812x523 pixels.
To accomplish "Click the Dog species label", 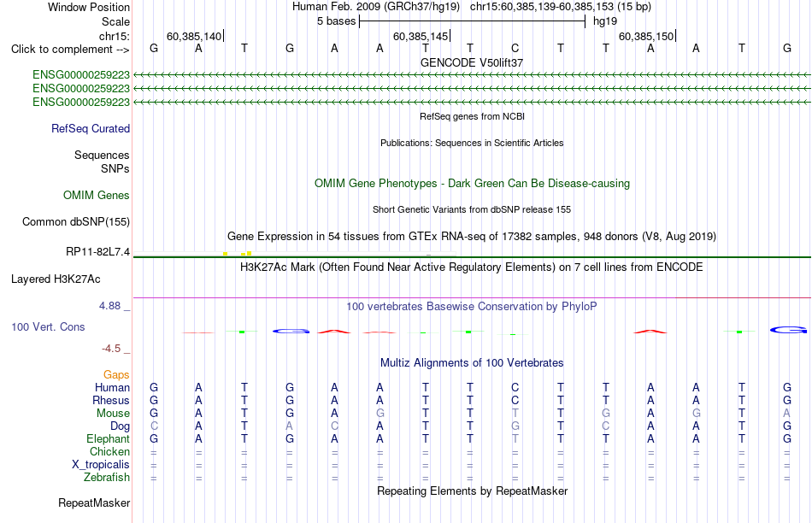I will pyautogui.click(x=121, y=426).
